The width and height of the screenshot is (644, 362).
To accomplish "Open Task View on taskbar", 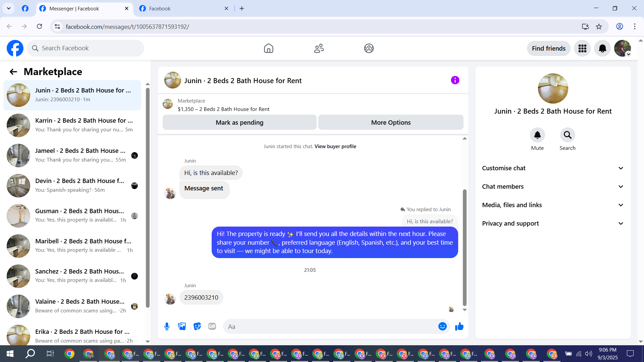I will pos(50,354).
